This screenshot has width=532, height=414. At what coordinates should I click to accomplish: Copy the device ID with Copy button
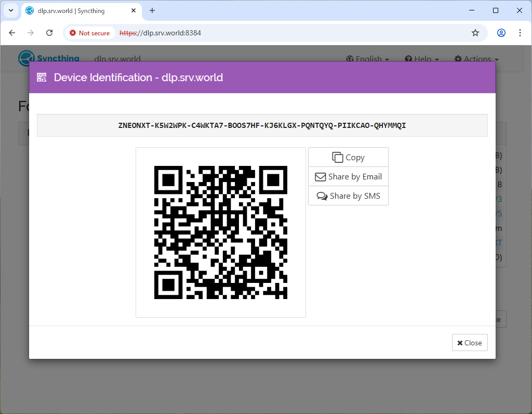point(348,157)
